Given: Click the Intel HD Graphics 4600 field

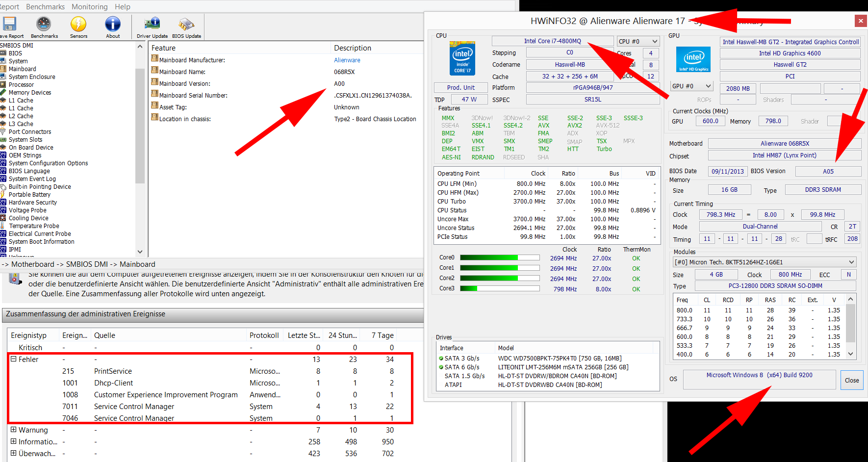Looking at the screenshot, I should [790, 53].
